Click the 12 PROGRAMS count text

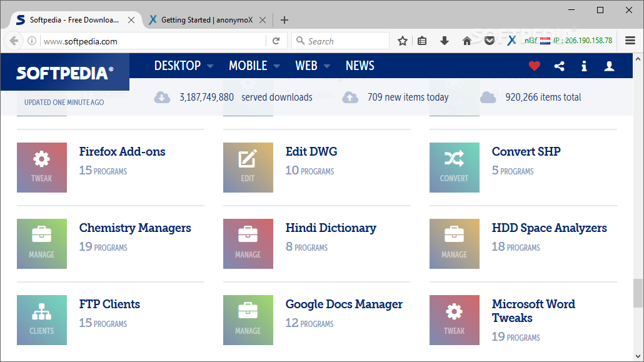pyautogui.click(x=309, y=323)
